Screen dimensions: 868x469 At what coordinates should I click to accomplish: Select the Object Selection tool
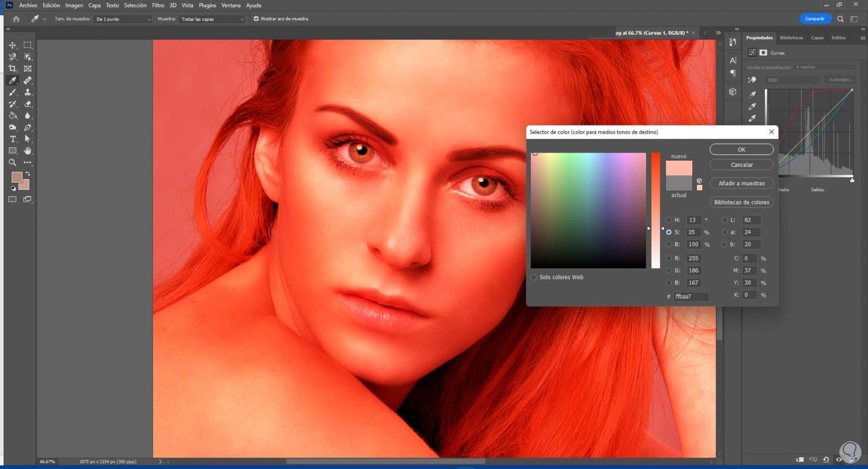click(27, 57)
